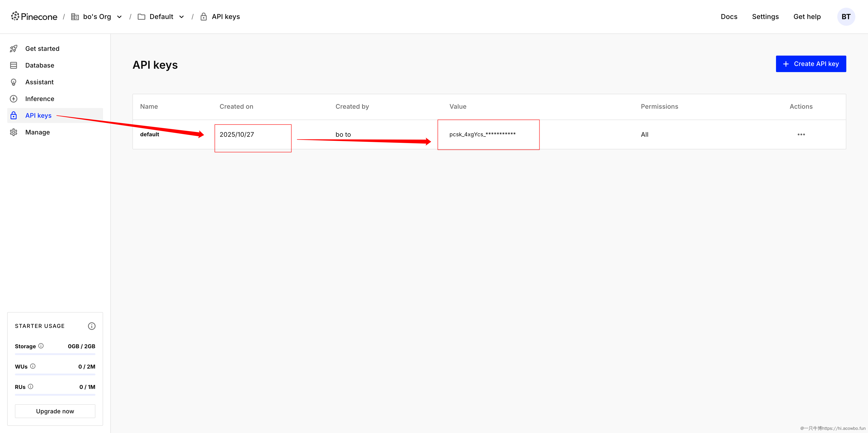Click the RUs info icon
This screenshot has height=433, width=868.
(x=31, y=386)
